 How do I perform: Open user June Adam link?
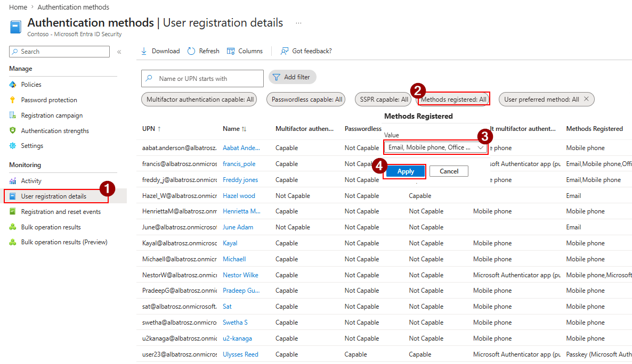pos(238,227)
